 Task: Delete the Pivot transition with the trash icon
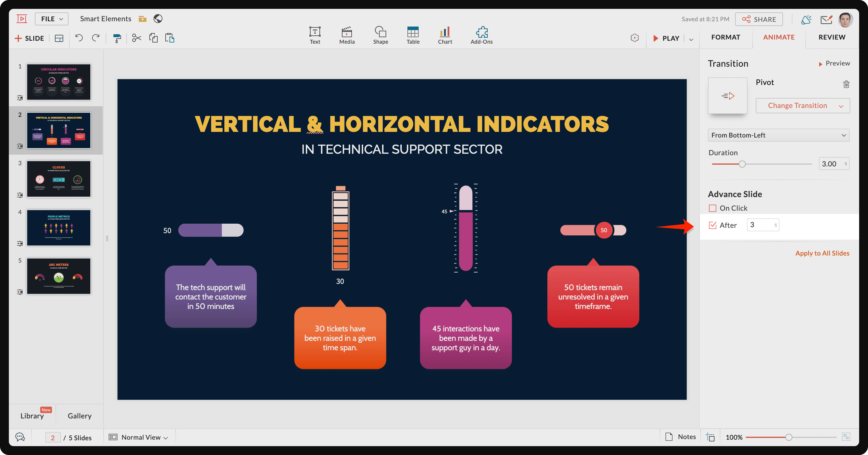point(846,84)
